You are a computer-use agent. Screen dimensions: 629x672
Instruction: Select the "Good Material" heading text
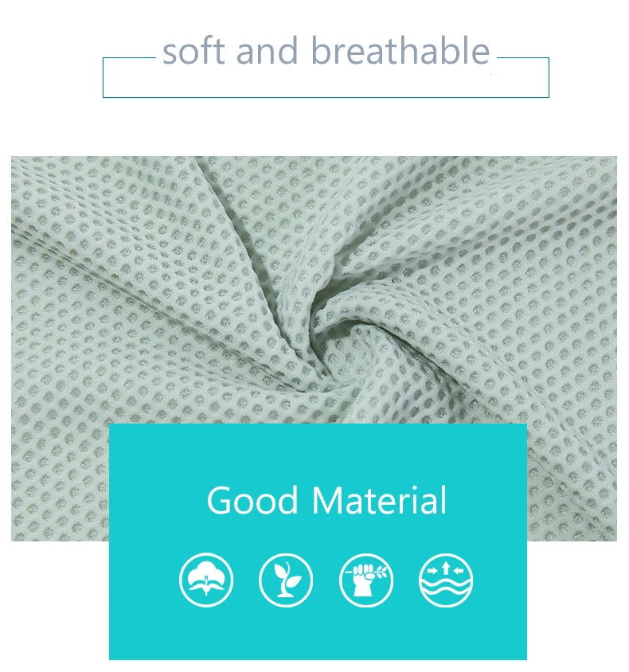click(x=327, y=500)
